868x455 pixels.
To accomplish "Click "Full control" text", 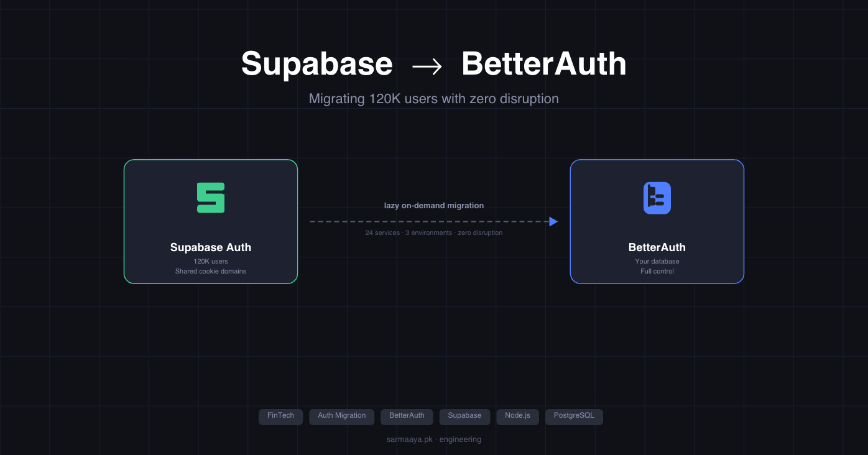I will pos(657,272).
